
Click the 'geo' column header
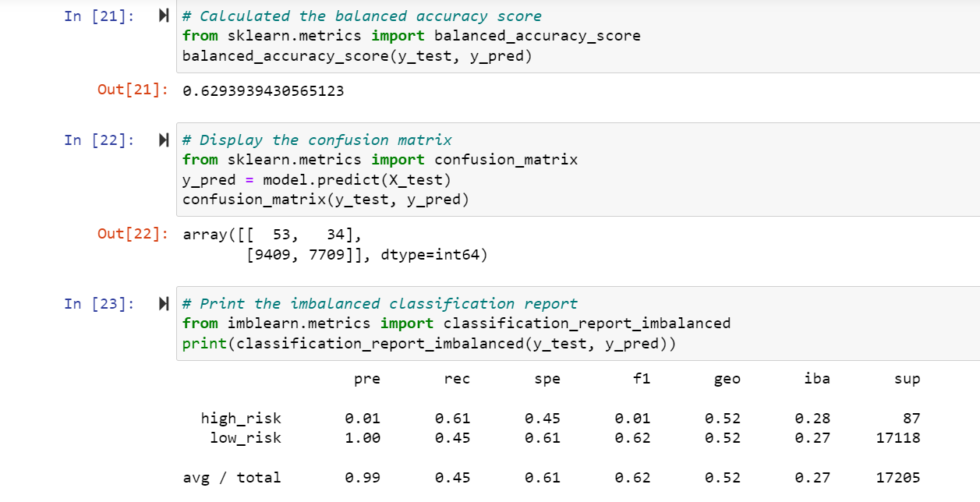pos(727,380)
